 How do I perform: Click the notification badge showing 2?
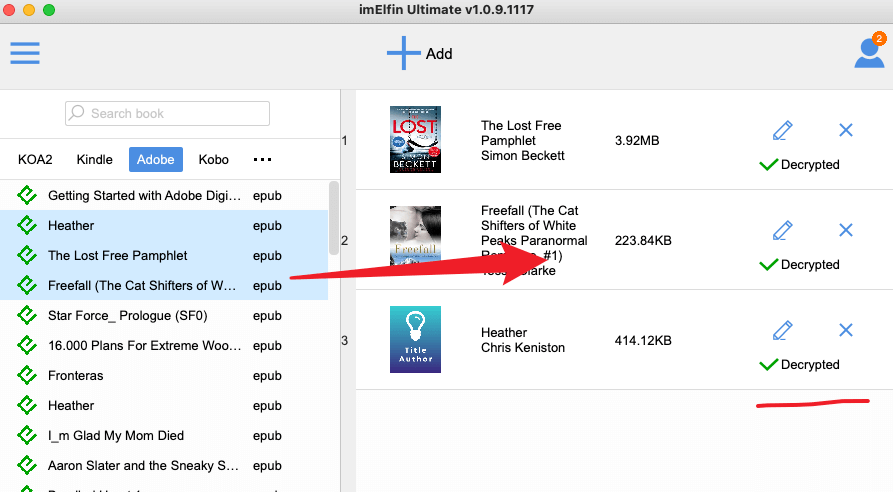pyautogui.click(x=879, y=39)
